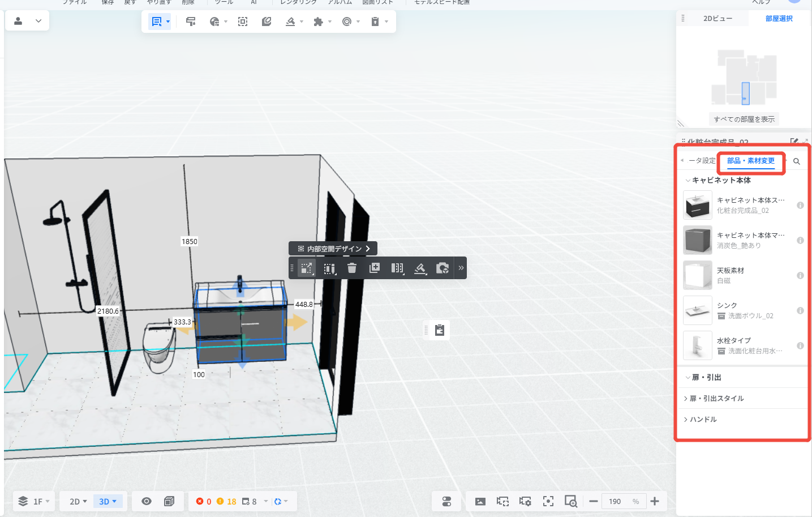The width and height of the screenshot is (812, 517).
Task: Click the concentric circles target icon
Action: pyautogui.click(x=347, y=22)
